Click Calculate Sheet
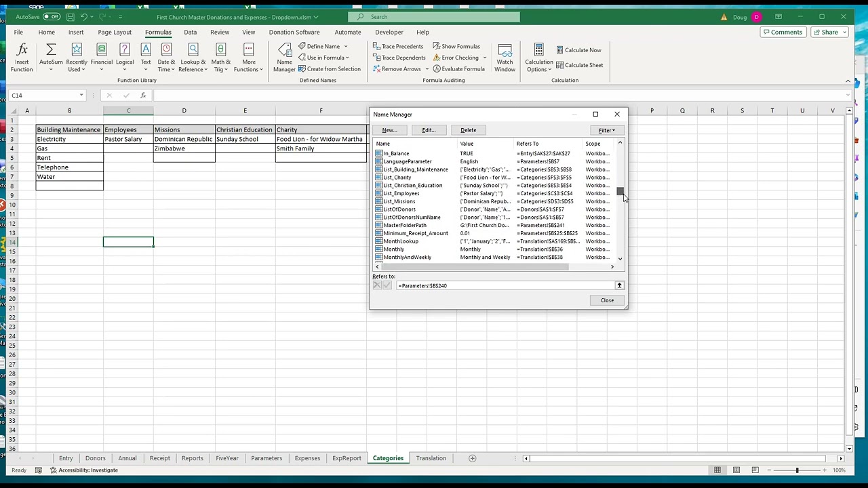Screen dimensions: 868x488 click(579, 65)
